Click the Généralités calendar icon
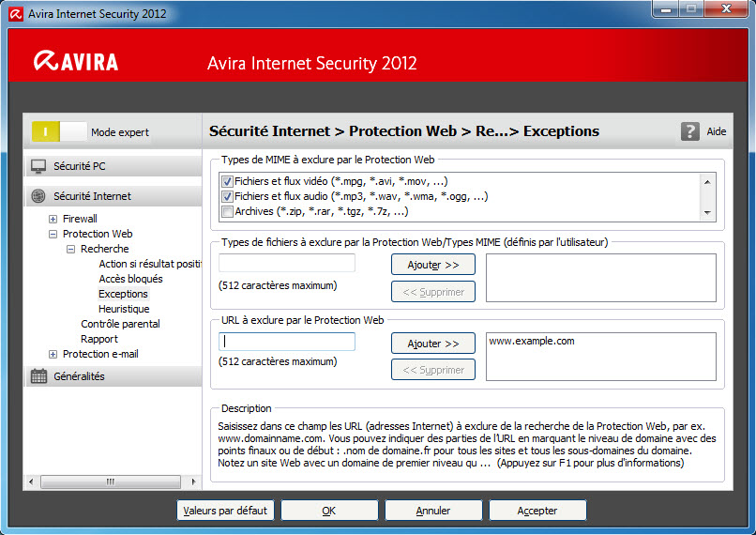The width and height of the screenshot is (756, 535). [x=38, y=376]
